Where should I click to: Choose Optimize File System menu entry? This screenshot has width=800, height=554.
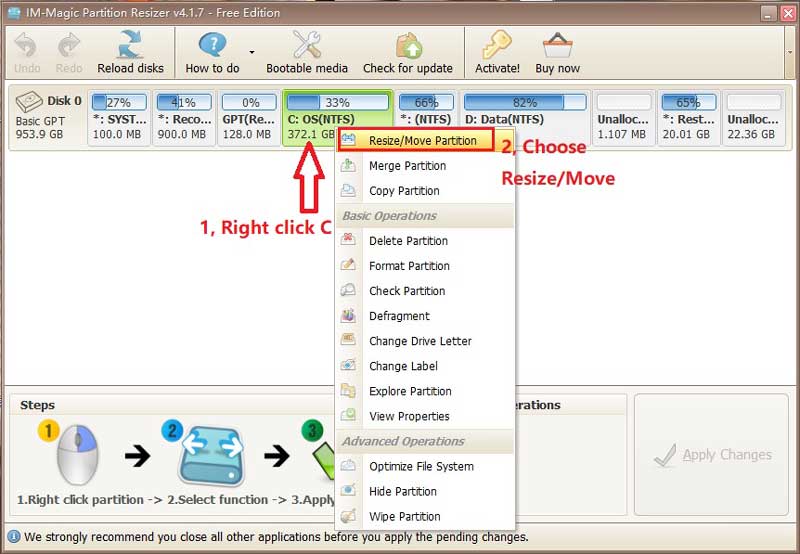click(425, 466)
